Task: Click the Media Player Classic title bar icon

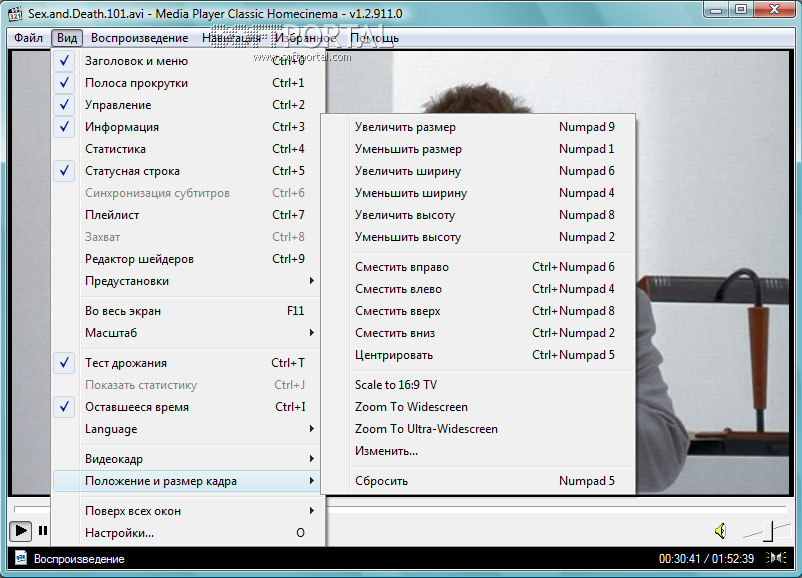Action: point(15,13)
